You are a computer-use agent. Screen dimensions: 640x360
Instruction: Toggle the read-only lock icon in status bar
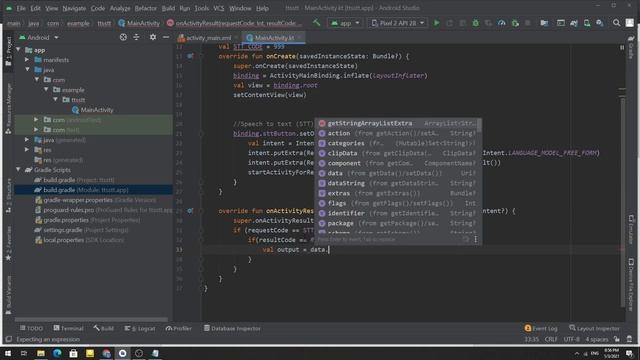[616, 339]
